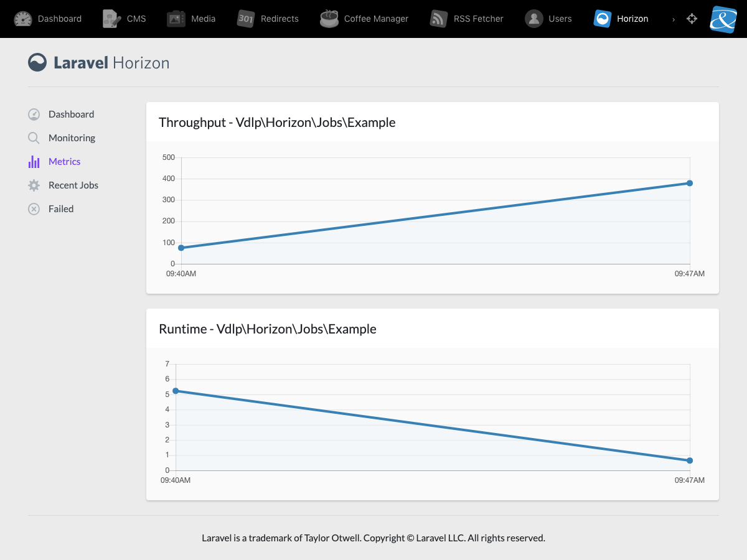Open the CMS menu label
The height and width of the screenshot is (560, 747).
click(136, 19)
